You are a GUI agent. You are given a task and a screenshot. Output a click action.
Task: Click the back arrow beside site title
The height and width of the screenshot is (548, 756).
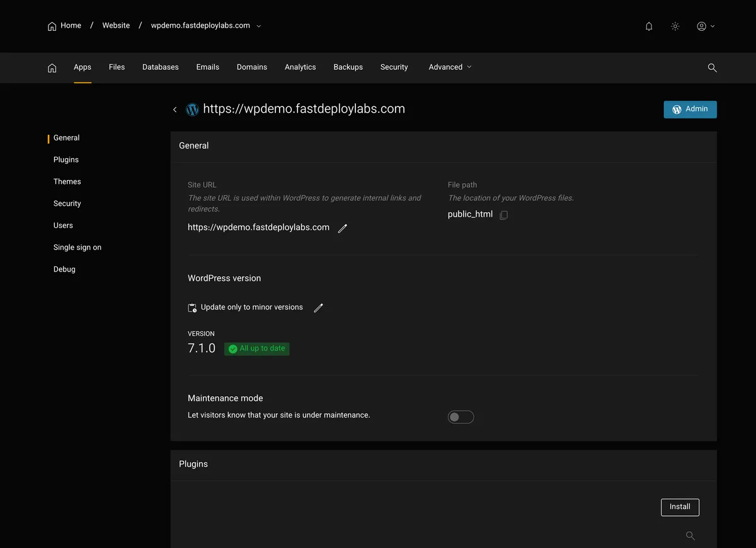click(175, 110)
